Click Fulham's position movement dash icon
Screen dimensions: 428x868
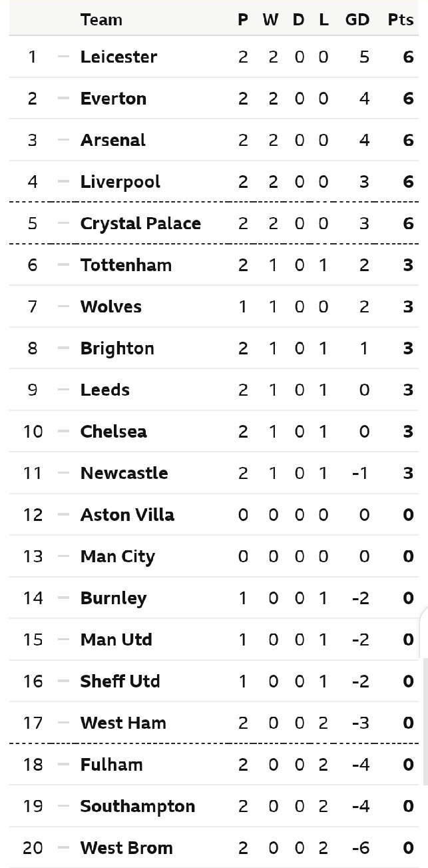pyautogui.click(x=63, y=765)
